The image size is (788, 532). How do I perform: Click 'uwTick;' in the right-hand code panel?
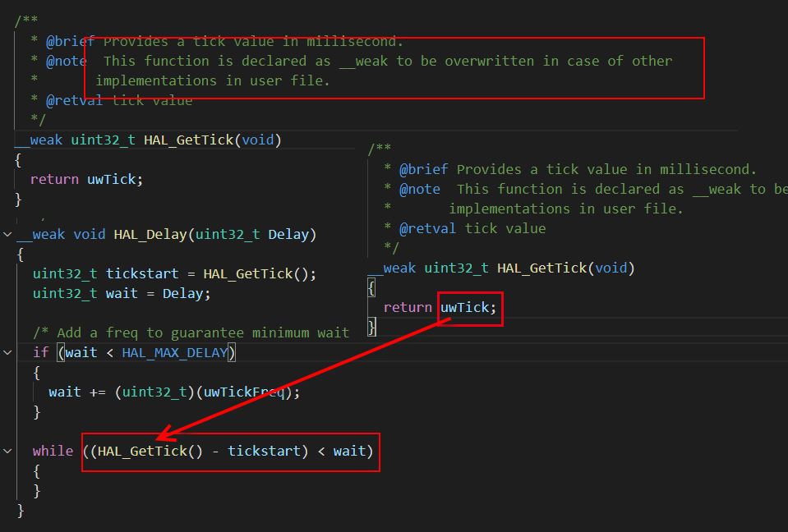click(x=468, y=307)
